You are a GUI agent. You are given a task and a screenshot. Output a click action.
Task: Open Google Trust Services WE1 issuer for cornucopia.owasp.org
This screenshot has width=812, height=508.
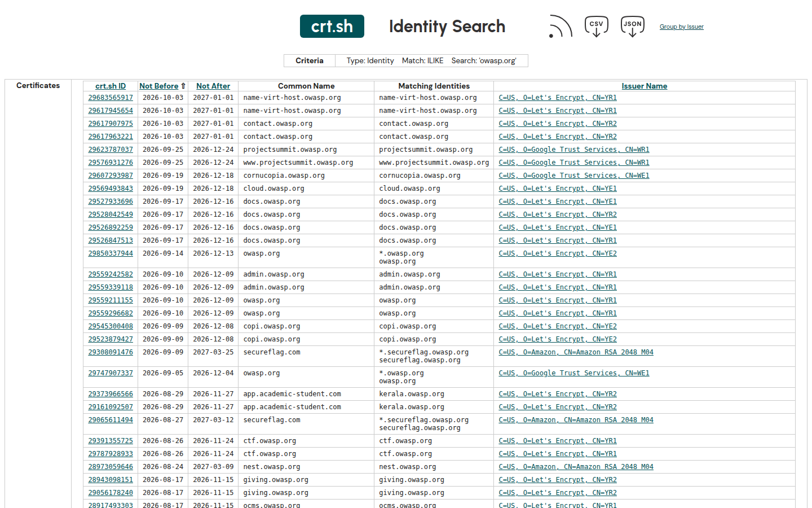point(574,176)
